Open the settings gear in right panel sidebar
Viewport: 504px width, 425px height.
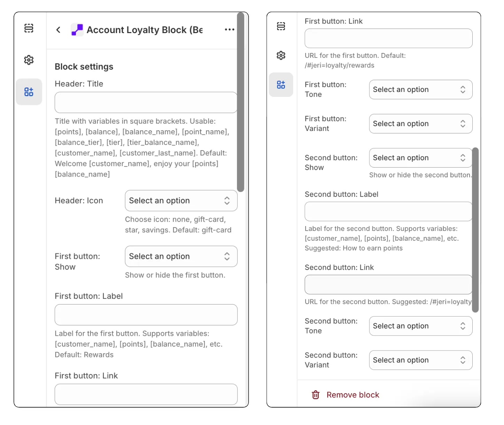click(x=281, y=55)
